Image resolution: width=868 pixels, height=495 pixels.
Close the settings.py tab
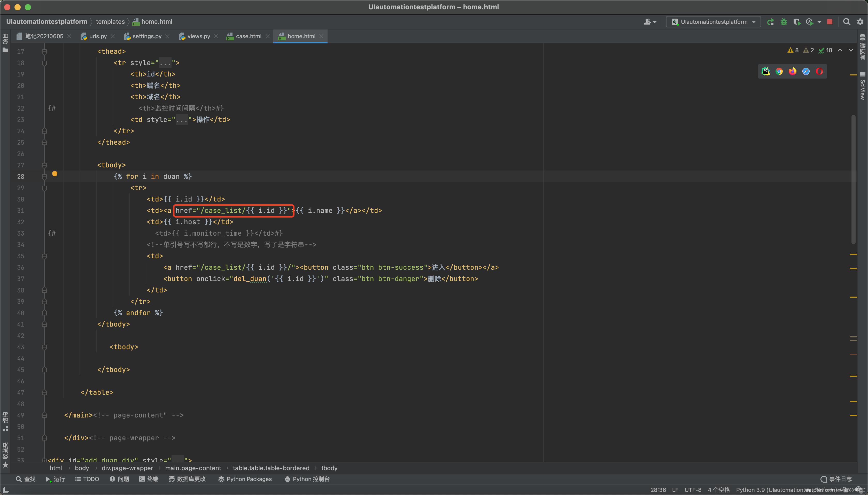point(168,36)
